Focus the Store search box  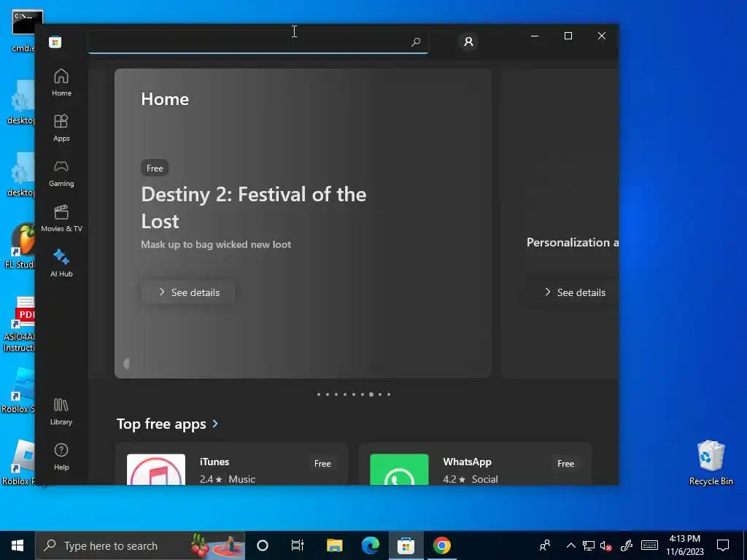[x=258, y=42]
